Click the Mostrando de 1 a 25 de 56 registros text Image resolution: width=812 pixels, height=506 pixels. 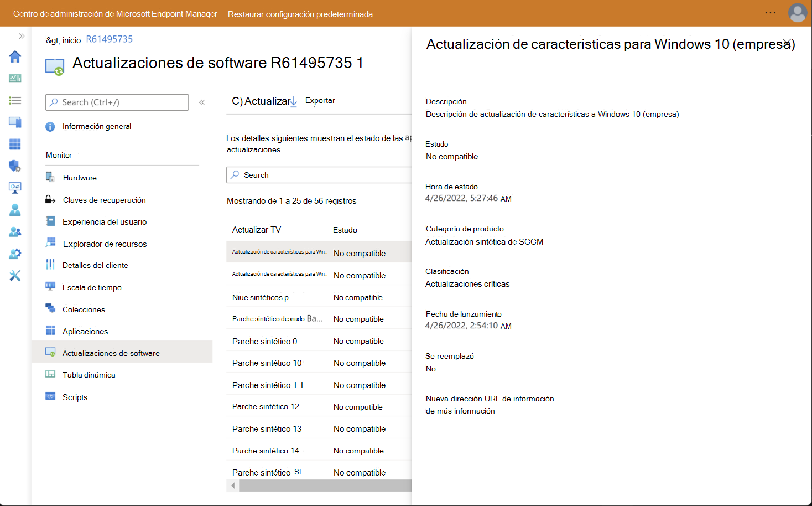(x=292, y=201)
